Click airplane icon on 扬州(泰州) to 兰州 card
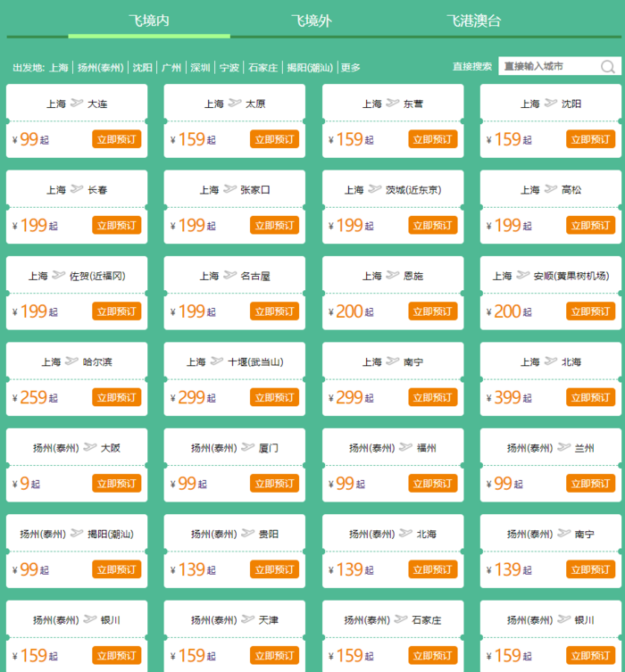The image size is (625, 672). [x=563, y=448]
